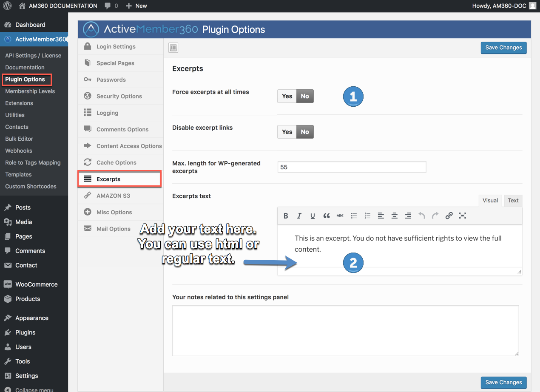Open the comments bubble icon in admin bar
The height and width of the screenshot is (392, 540).
coord(108,6)
